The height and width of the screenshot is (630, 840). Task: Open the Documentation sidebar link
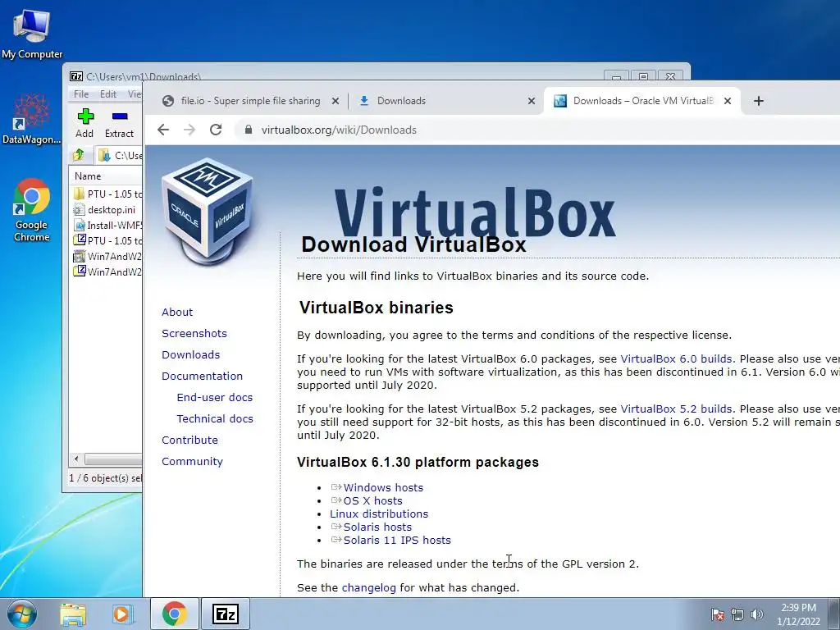[203, 377]
